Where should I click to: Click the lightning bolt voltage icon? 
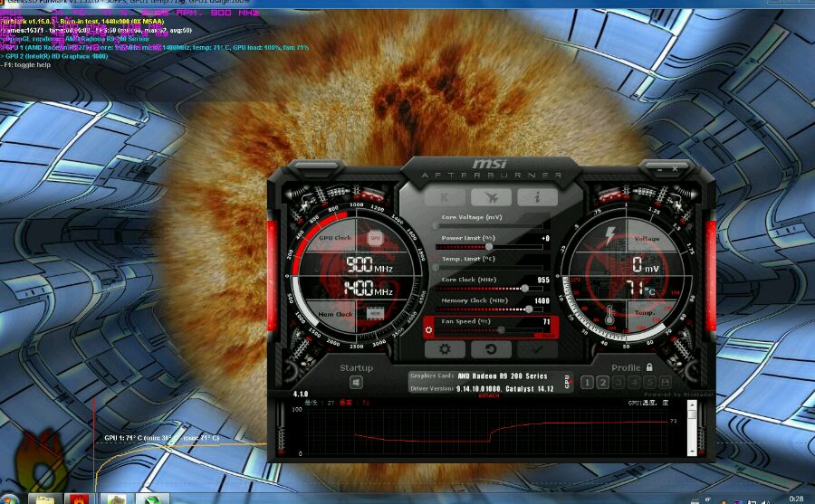(x=609, y=235)
